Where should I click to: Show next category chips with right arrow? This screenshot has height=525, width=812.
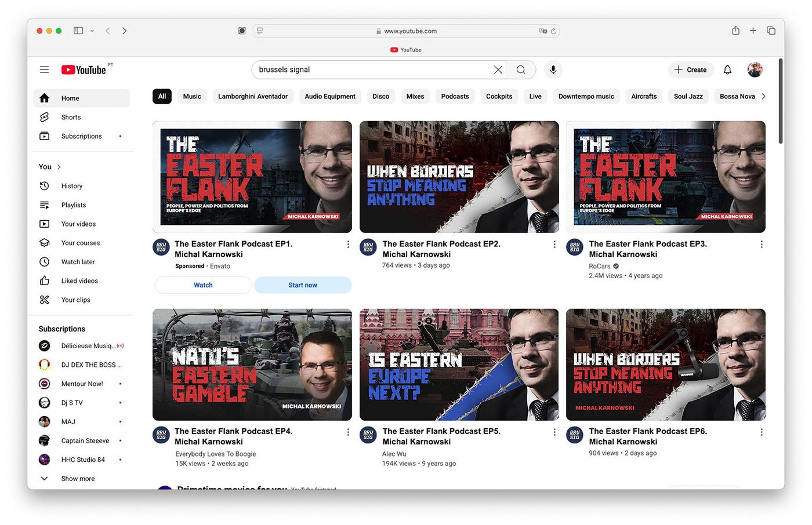[x=763, y=96]
